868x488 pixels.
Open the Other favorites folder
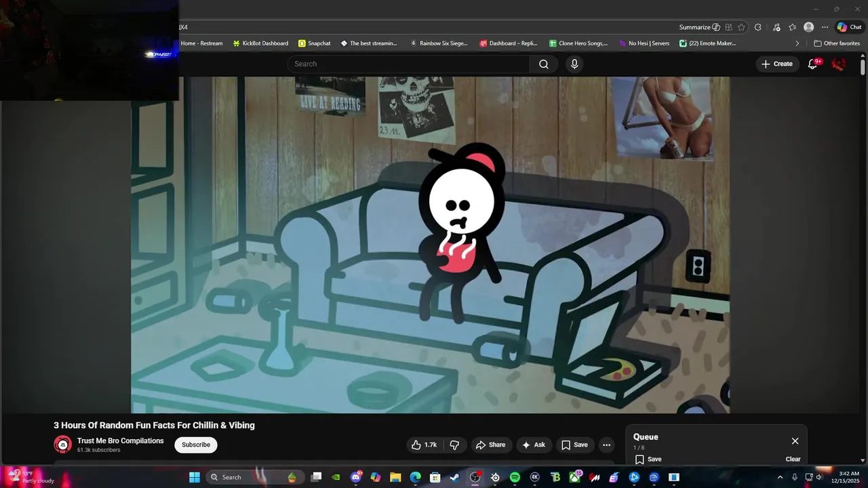(x=837, y=43)
